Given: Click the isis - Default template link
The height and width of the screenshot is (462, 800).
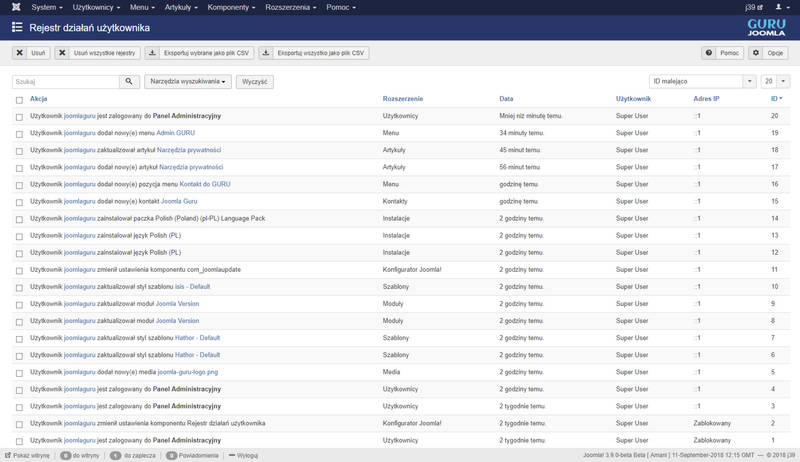Looking at the screenshot, I should pos(192,287).
